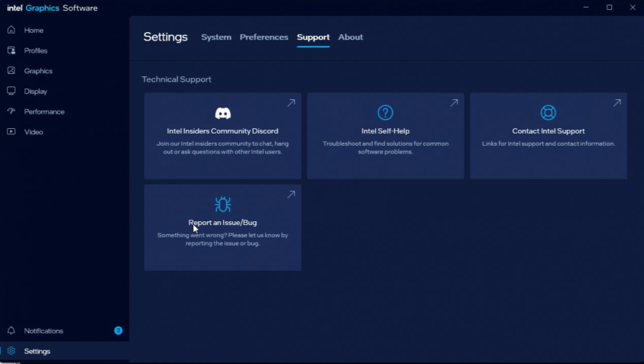The image size is (644, 364).
Task: Click the external arrow on Report Issue card
Action: coord(291,195)
